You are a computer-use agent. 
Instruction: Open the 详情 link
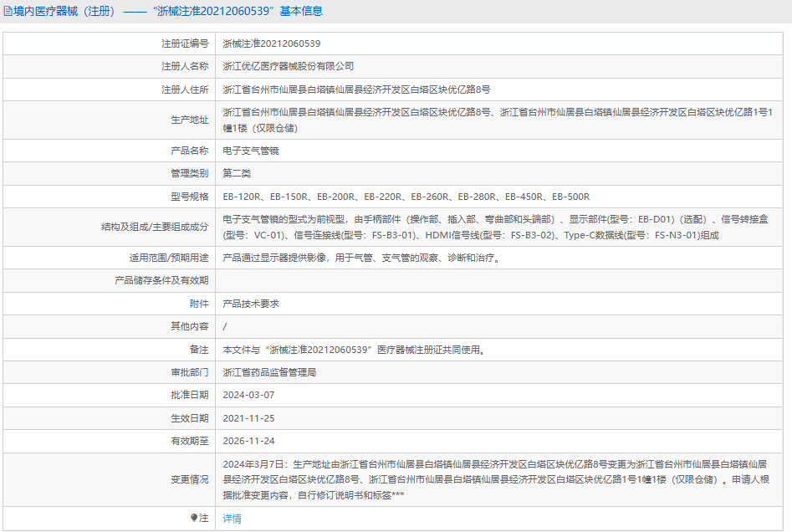[x=232, y=519]
